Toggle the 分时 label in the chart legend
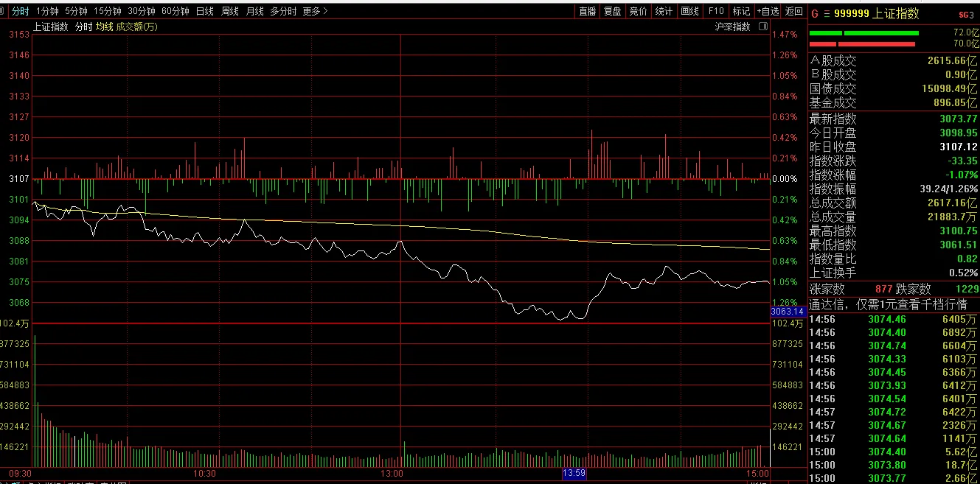Image resolution: width=980 pixels, height=484 pixels. point(84,27)
